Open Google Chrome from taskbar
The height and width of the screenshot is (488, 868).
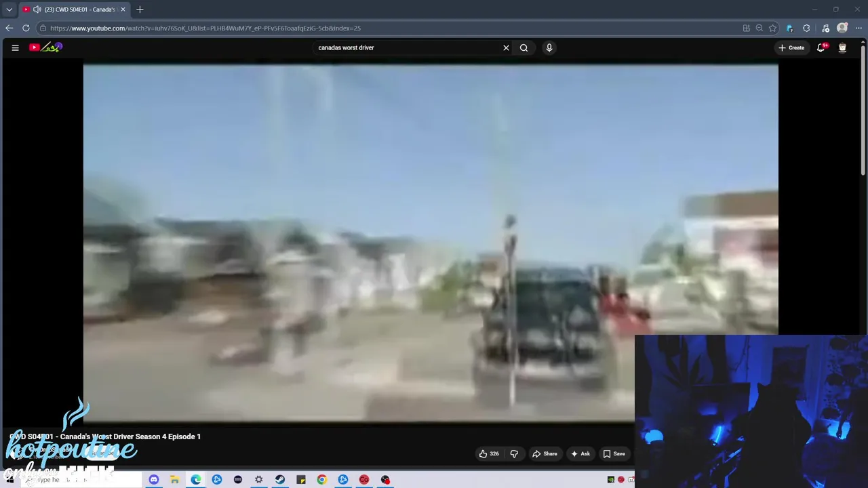click(322, 480)
